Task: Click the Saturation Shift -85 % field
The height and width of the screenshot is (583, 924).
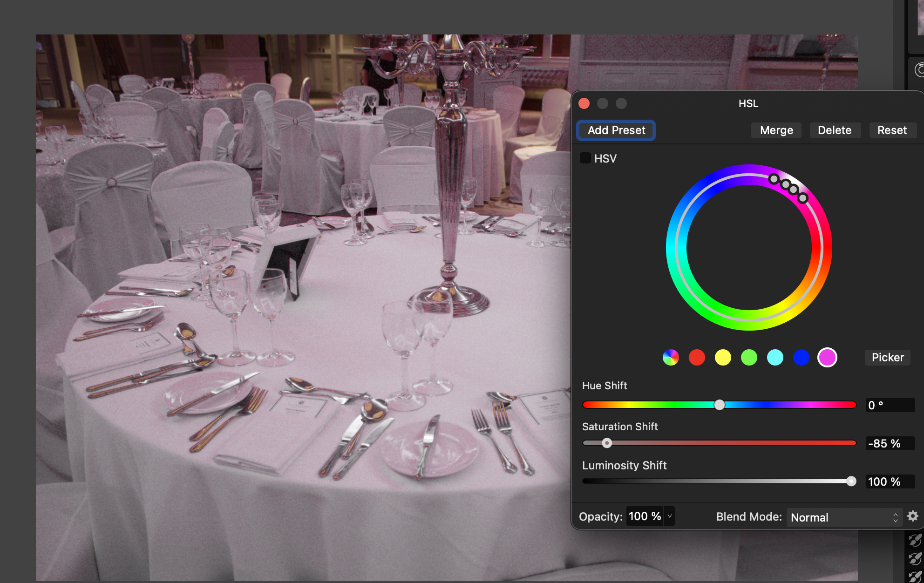Action: 890,443
